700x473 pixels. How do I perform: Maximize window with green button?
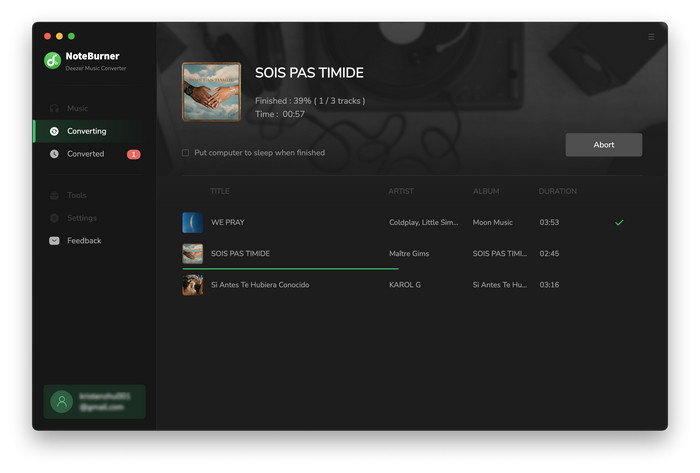click(71, 36)
